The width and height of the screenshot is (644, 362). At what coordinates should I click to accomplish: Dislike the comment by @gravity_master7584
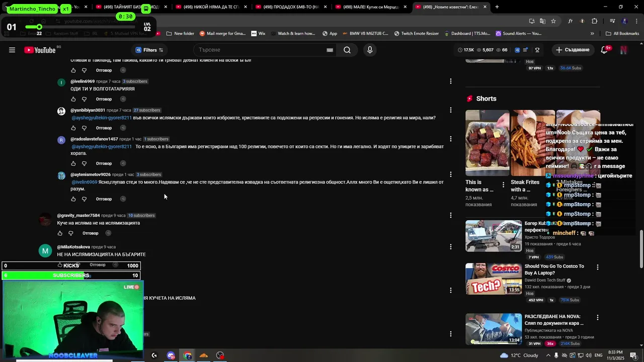click(70, 233)
